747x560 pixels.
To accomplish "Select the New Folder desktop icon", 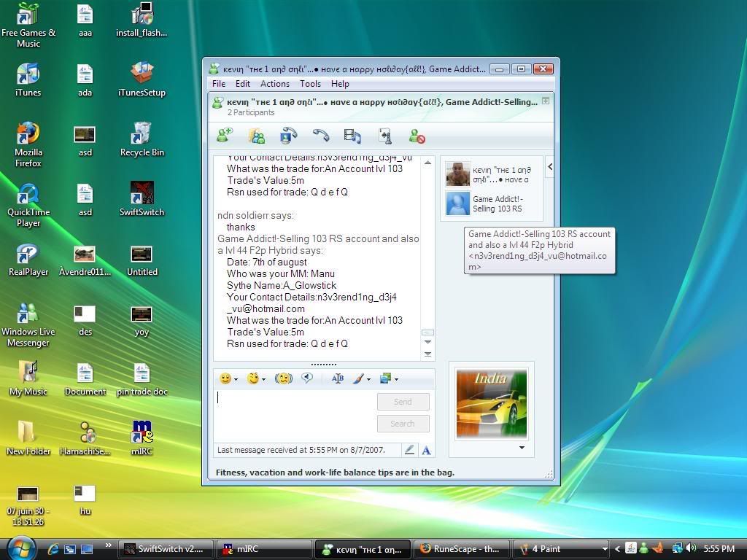I will pyautogui.click(x=28, y=438).
